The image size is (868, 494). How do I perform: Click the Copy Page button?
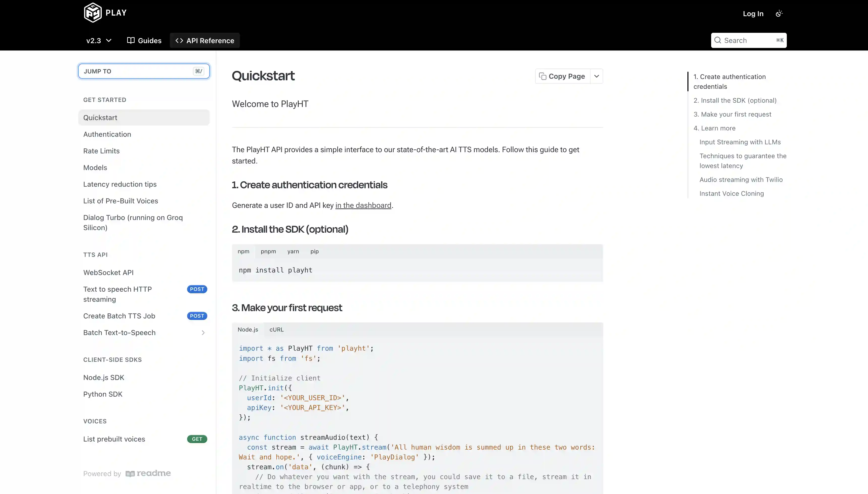point(563,76)
